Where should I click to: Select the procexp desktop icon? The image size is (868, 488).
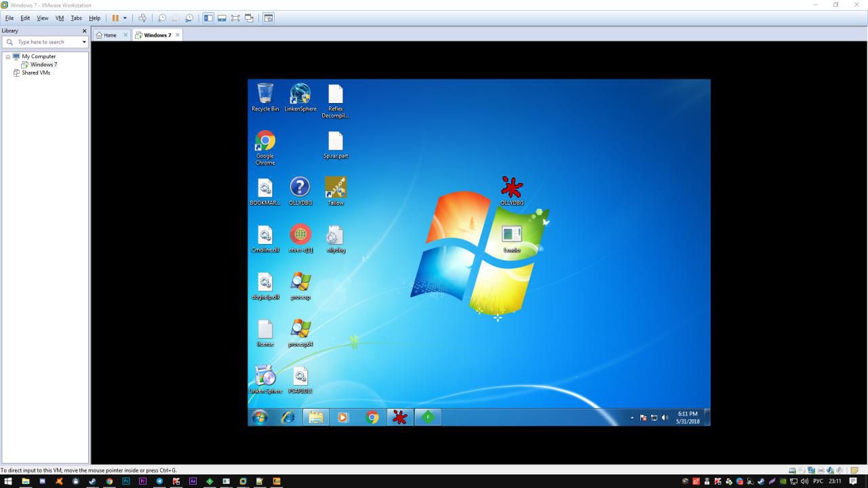(300, 286)
